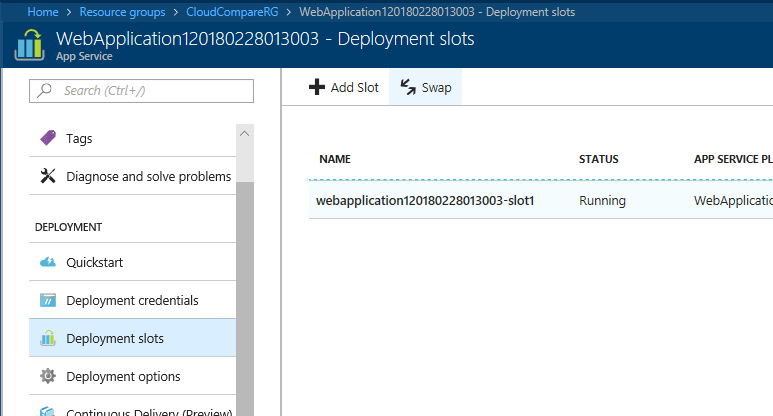Click the Quickstart cloud icon
The width and height of the screenshot is (773, 416).
pyautogui.click(x=48, y=262)
